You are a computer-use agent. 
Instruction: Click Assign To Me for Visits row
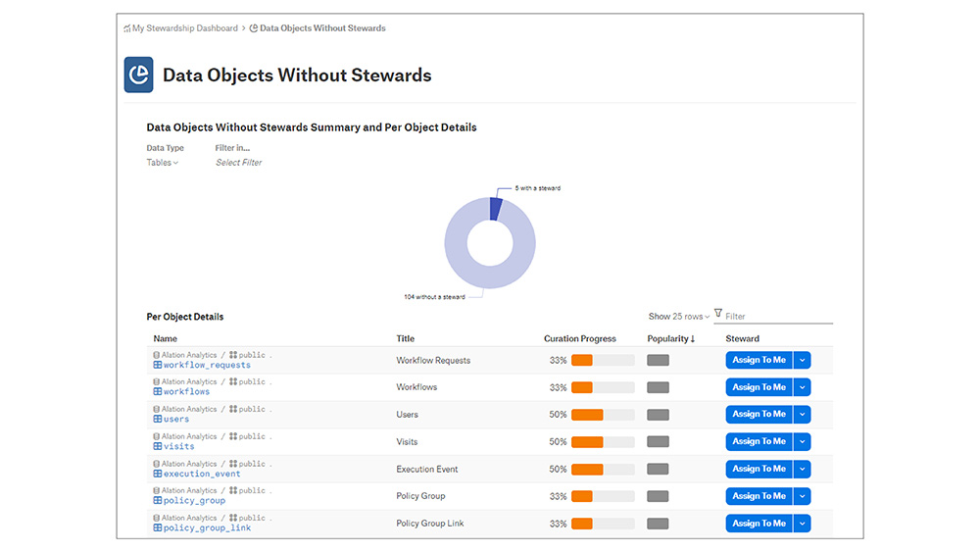[759, 441]
